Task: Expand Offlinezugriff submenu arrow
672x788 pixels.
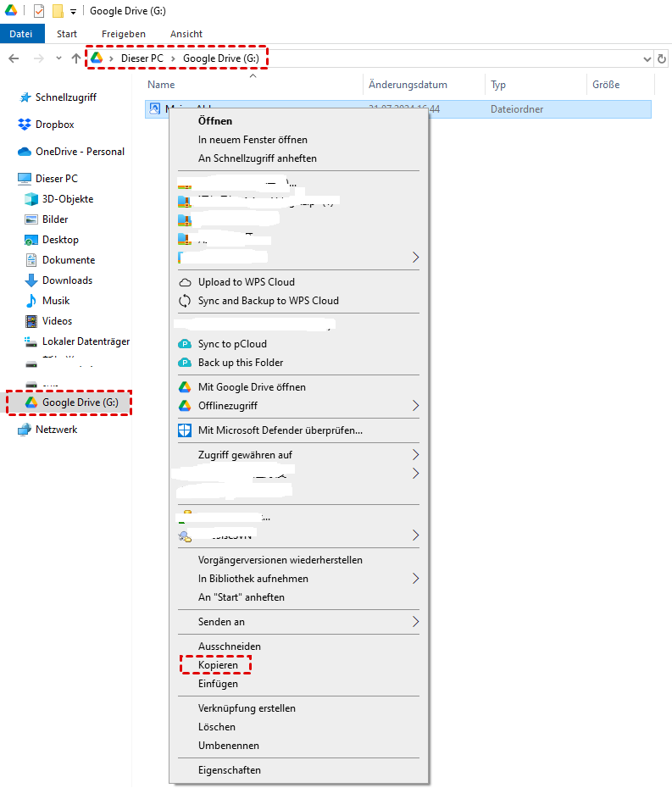Action: [x=416, y=406]
